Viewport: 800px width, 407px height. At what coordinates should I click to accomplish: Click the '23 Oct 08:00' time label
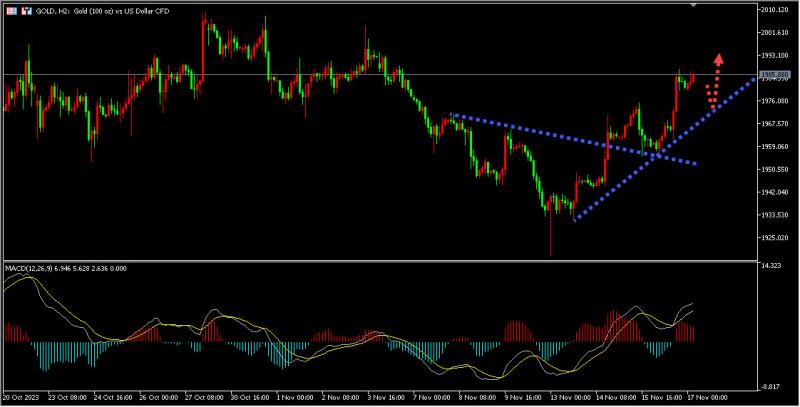point(65,397)
